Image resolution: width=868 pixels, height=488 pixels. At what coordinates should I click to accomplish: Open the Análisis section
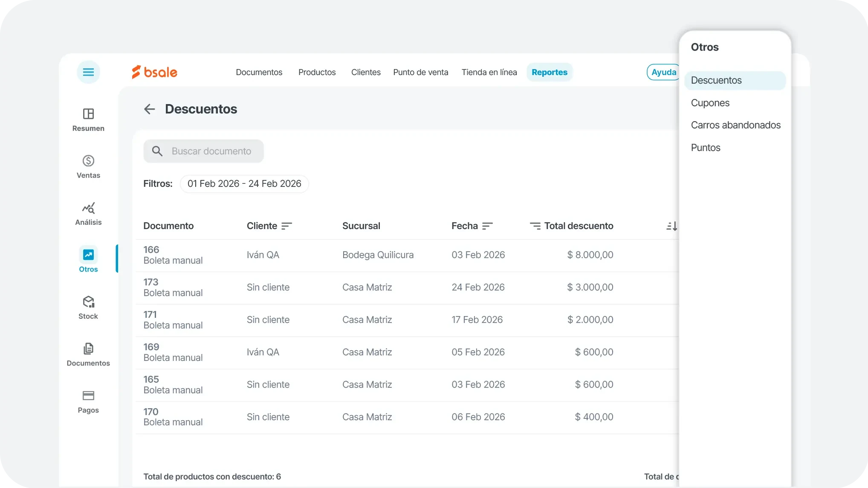[x=88, y=213]
